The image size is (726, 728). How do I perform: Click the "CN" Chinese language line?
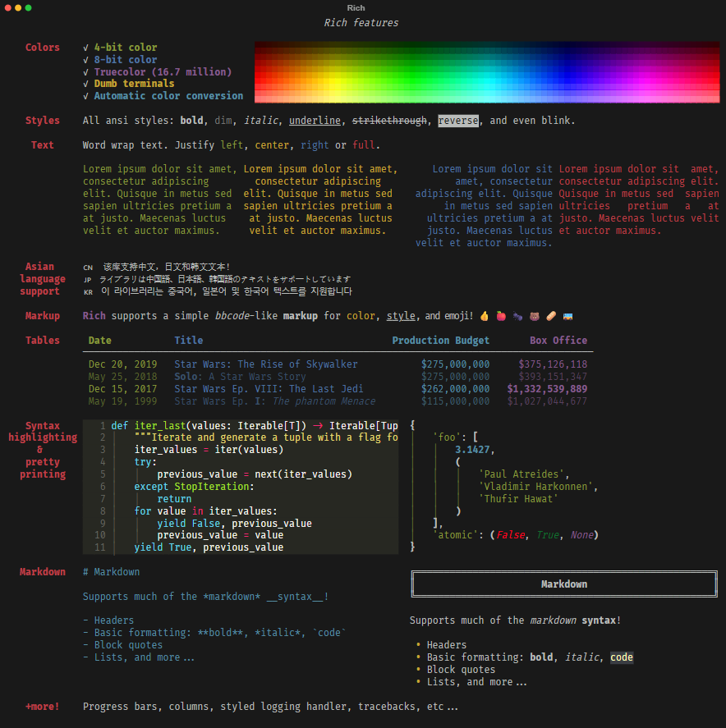tap(157, 267)
